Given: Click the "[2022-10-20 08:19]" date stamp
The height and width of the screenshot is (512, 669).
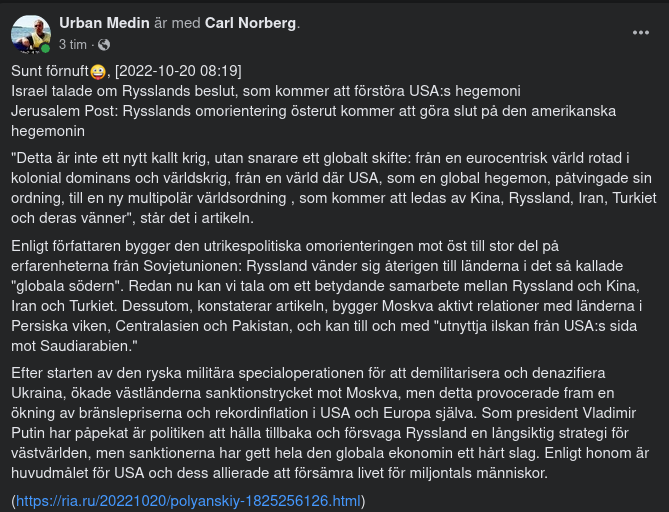Looking at the screenshot, I should (x=178, y=71).
